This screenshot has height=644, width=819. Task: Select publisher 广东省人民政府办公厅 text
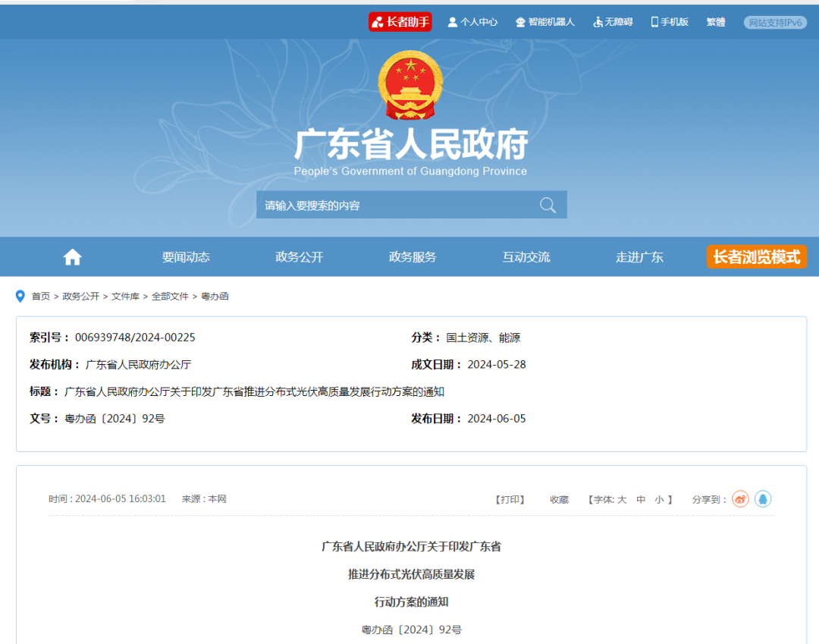138,365
